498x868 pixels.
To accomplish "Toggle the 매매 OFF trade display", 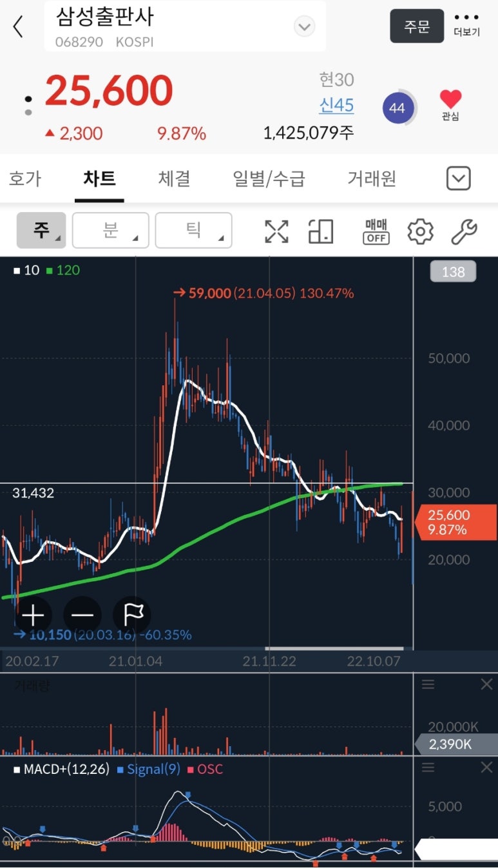I will pyautogui.click(x=376, y=231).
